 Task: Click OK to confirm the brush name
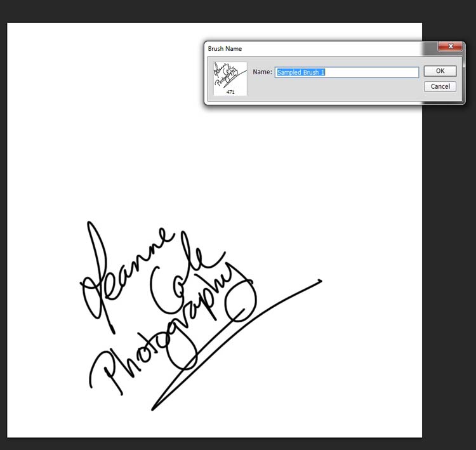tap(440, 71)
